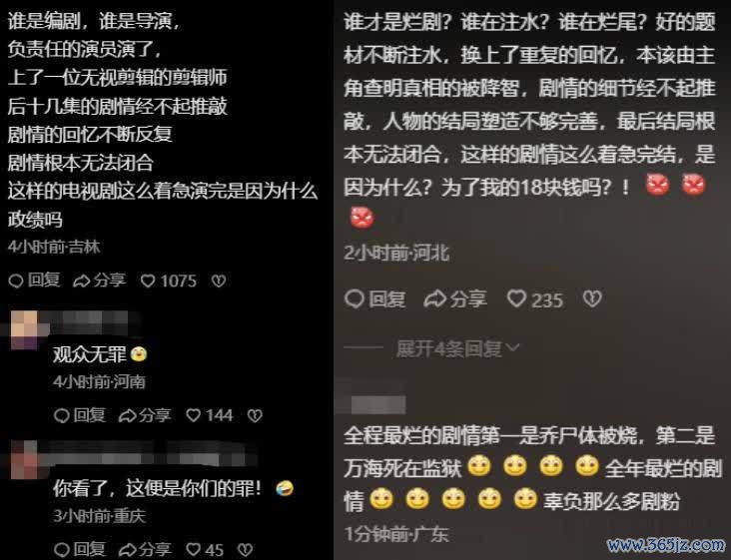Screen dimensions: 731x560
Task: Like the Hebei comment with 235 likes
Action: click(x=535, y=299)
